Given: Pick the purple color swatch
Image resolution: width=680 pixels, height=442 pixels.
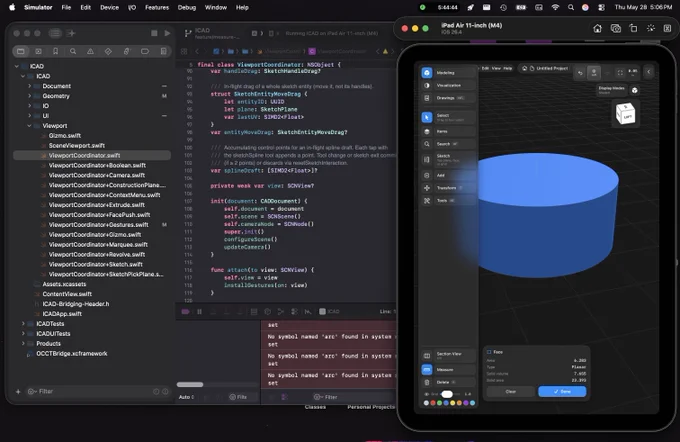Looking at the screenshot, I should (x=466, y=403).
